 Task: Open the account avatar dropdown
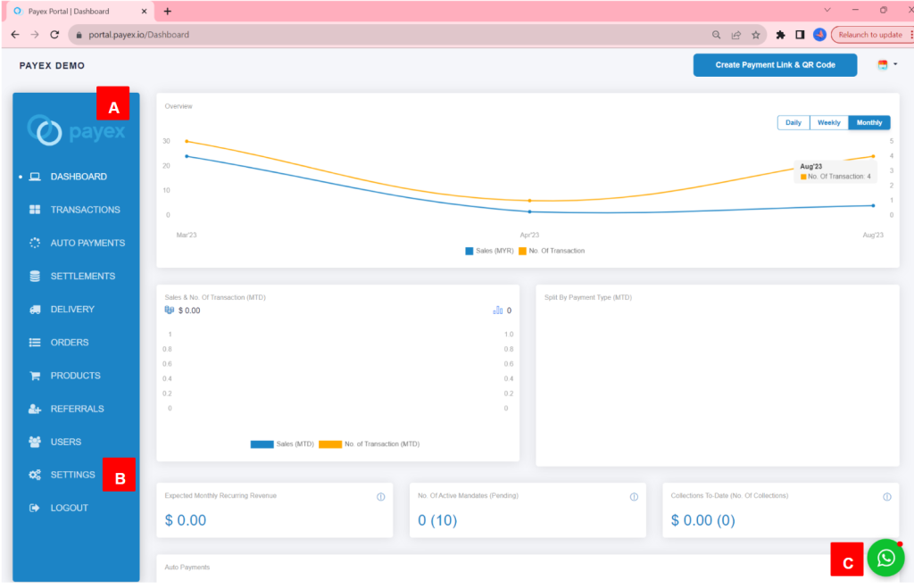(884, 64)
